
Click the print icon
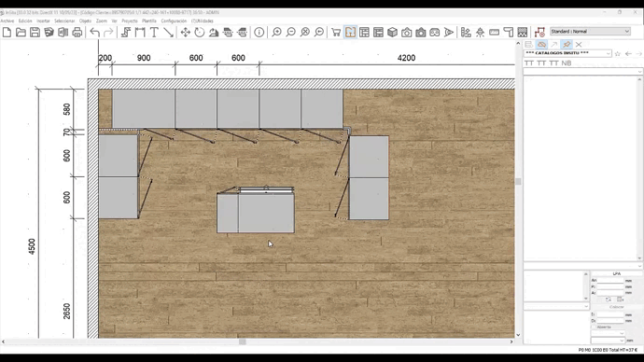(x=77, y=32)
